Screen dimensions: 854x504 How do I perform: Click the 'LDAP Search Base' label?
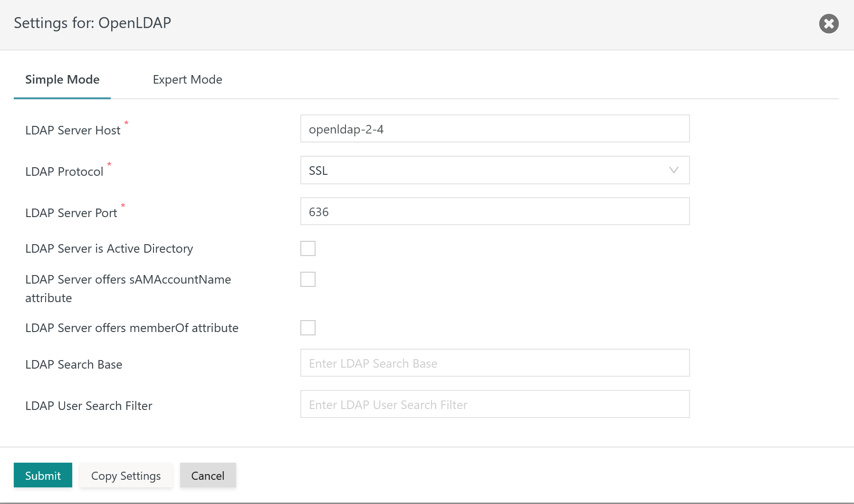(74, 364)
